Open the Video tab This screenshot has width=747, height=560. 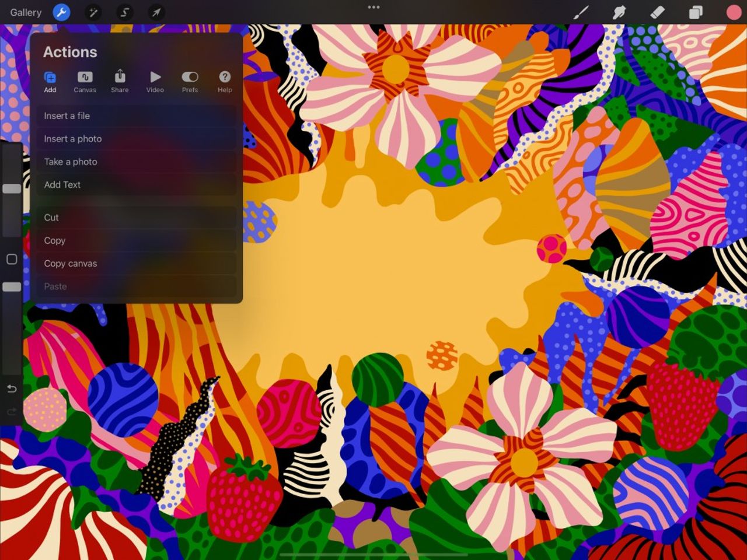(155, 82)
